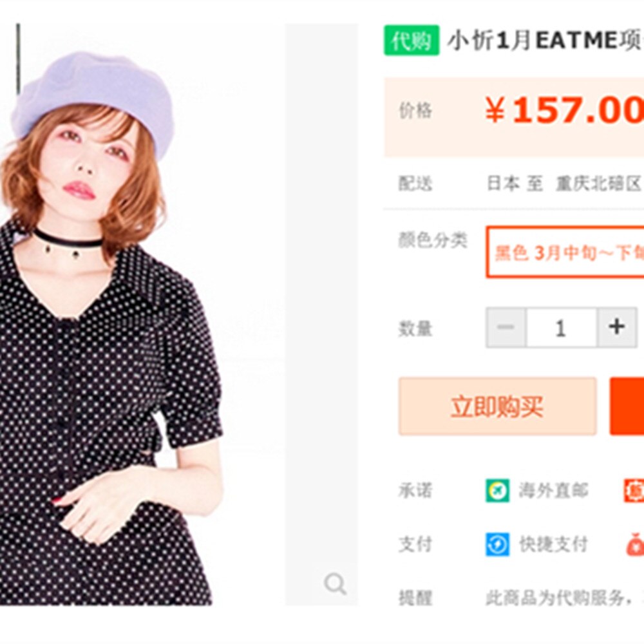
Task: Click the quantity input field
Action: [560, 328]
